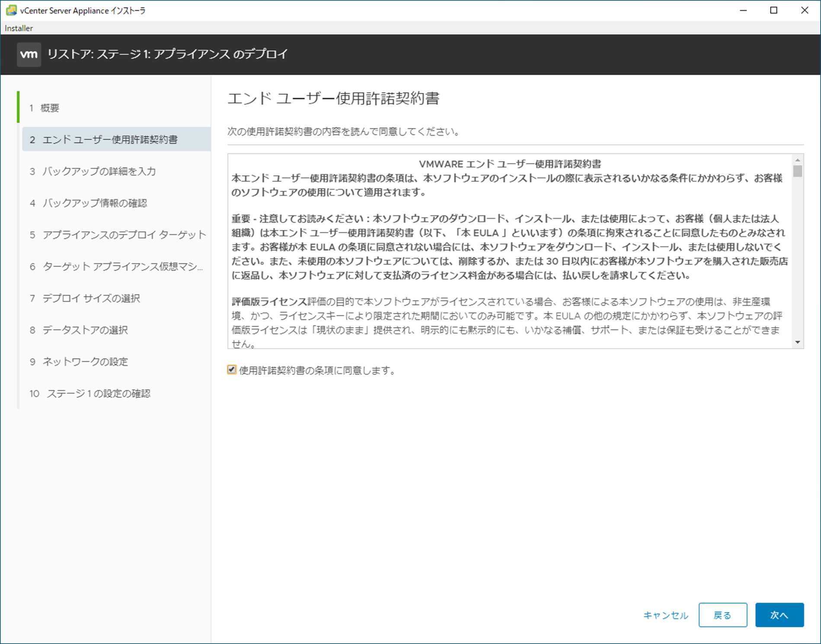Open the Installer menu

(x=19, y=28)
